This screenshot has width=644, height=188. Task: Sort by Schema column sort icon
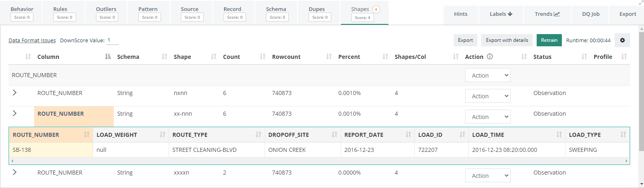point(164,56)
